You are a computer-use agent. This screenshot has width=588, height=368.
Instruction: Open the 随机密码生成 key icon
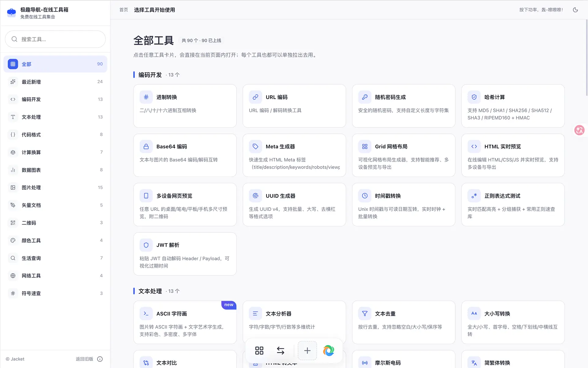365,97
